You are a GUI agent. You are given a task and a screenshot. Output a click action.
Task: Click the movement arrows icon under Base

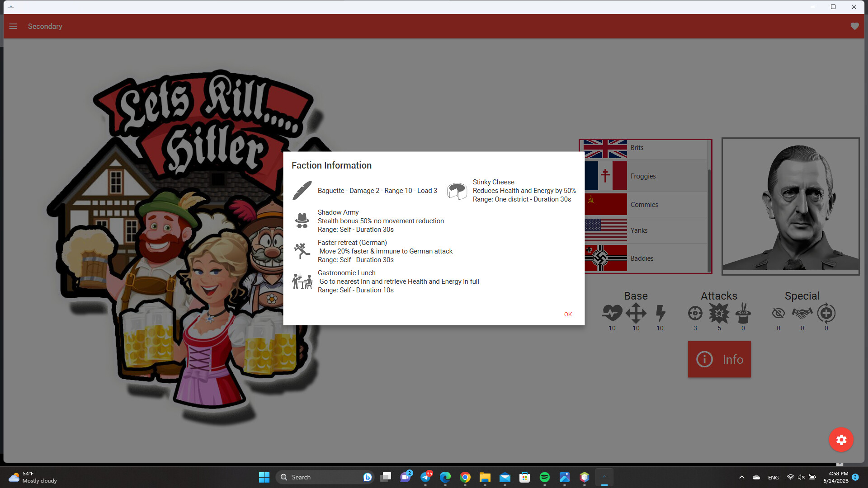tap(636, 314)
